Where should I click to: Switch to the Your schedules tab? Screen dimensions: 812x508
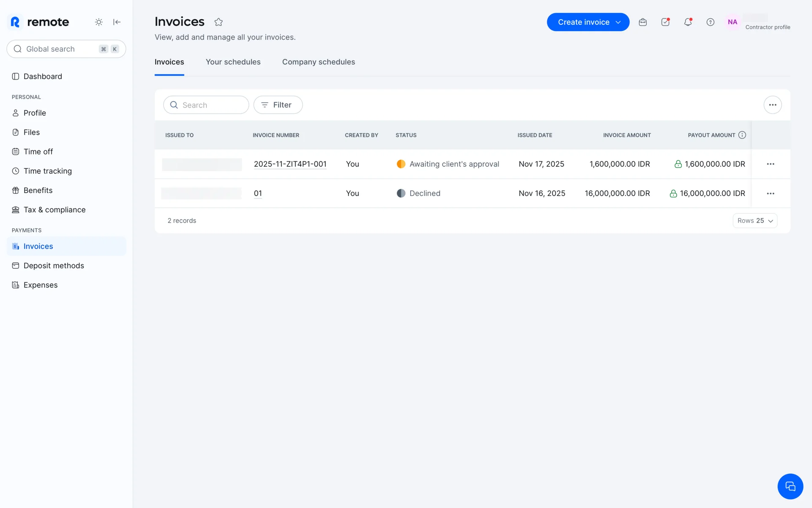tap(233, 62)
